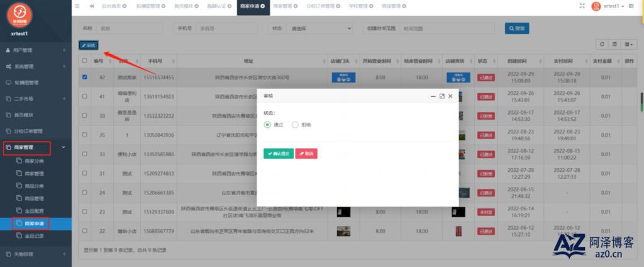Click the sort arrows on 创建时间 column
The width and height of the screenshot is (644, 267).
pos(539,61)
